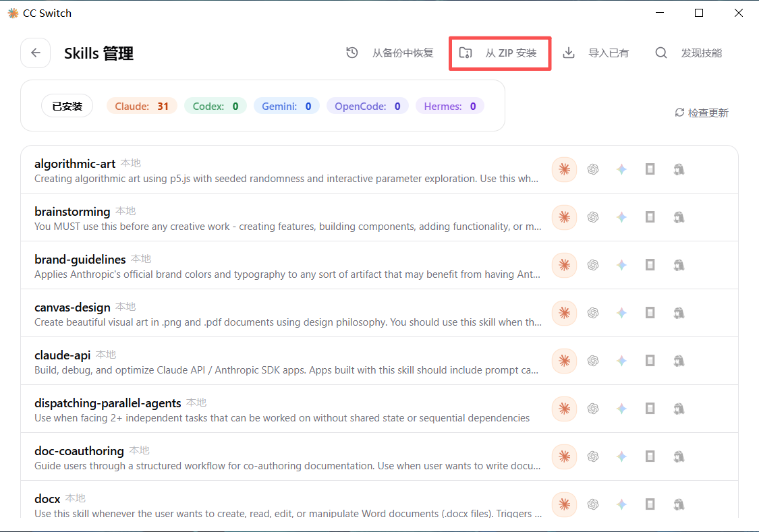This screenshot has width=759, height=532.
Task: Select the 已安装 installed tab
Action: coord(67,106)
